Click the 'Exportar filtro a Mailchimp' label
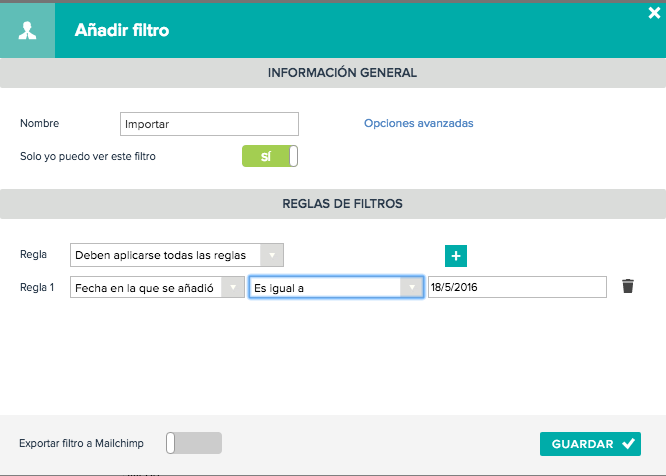The image size is (666, 476). point(82,443)
